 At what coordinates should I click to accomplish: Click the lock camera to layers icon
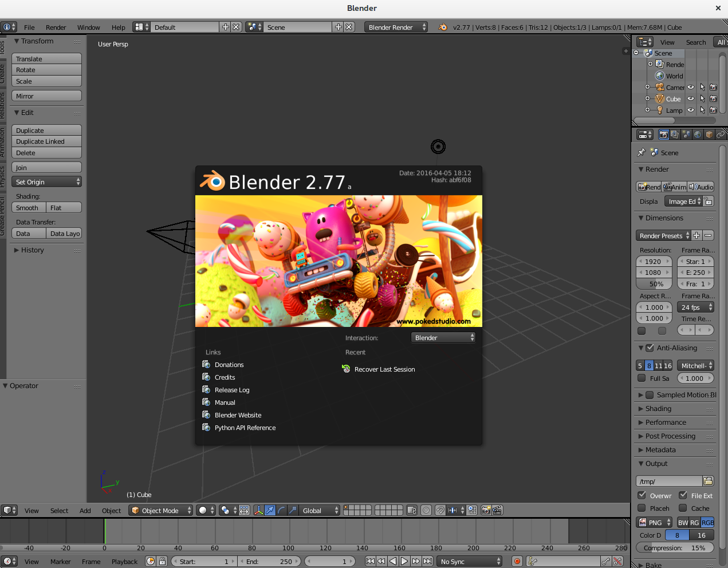pyautogui.click(x=411, y=510)
